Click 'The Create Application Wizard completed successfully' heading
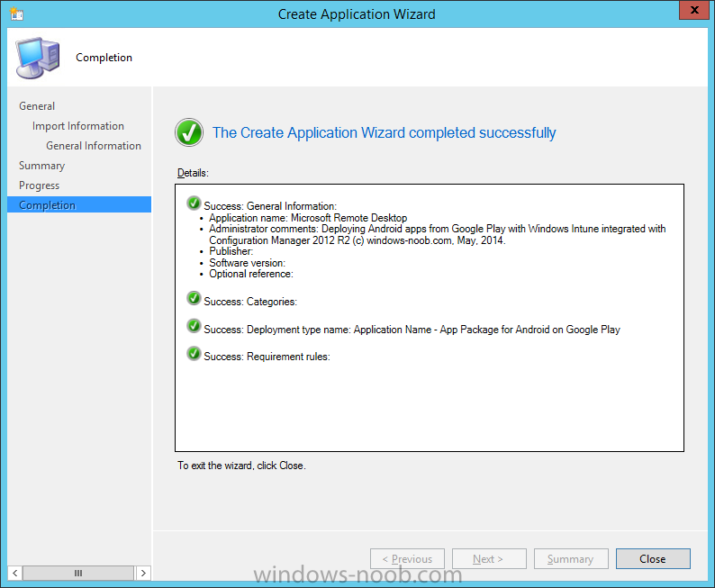Screen dimensions: 715x588 coord(384,132)
